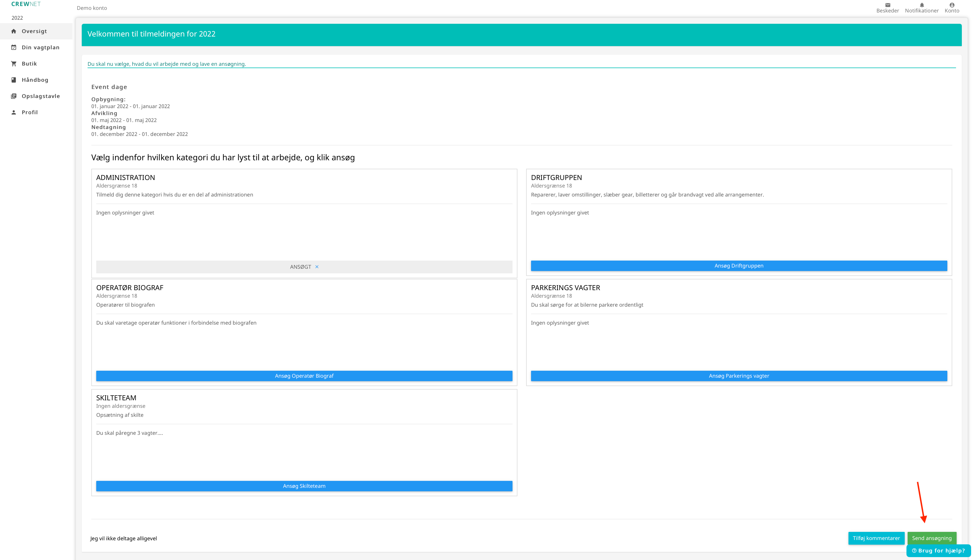Click 'Opsætning af skilte' description
Screen dimensions: 974x560
[120, 415]
